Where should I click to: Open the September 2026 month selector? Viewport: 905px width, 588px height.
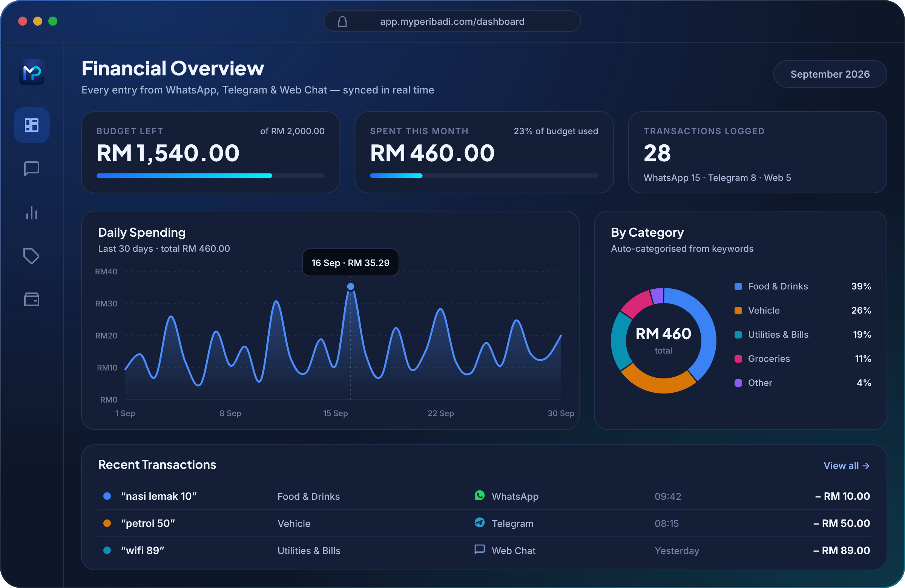coord(830,74)
